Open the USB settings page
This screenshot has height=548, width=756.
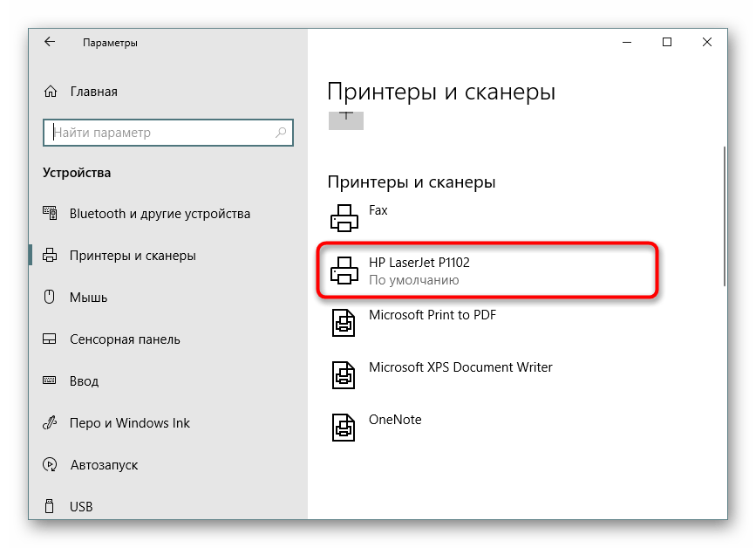pos(81,507)
